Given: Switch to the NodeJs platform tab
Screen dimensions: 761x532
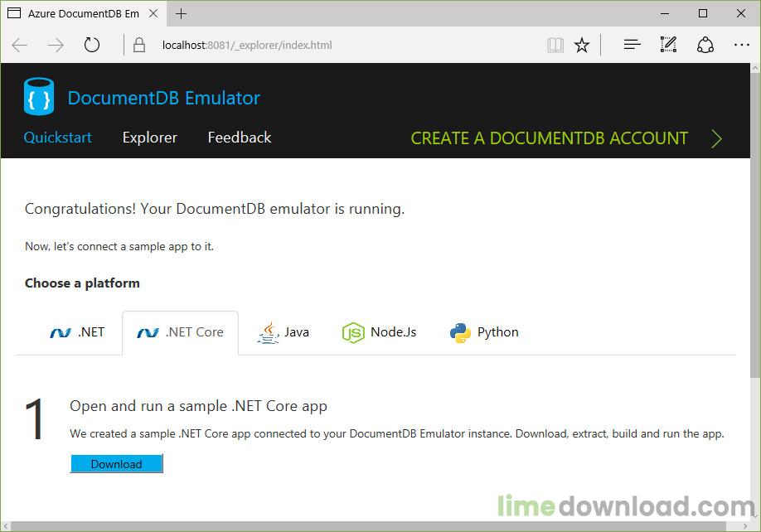Looking at the screenshot, I should (x=379, y=332).
